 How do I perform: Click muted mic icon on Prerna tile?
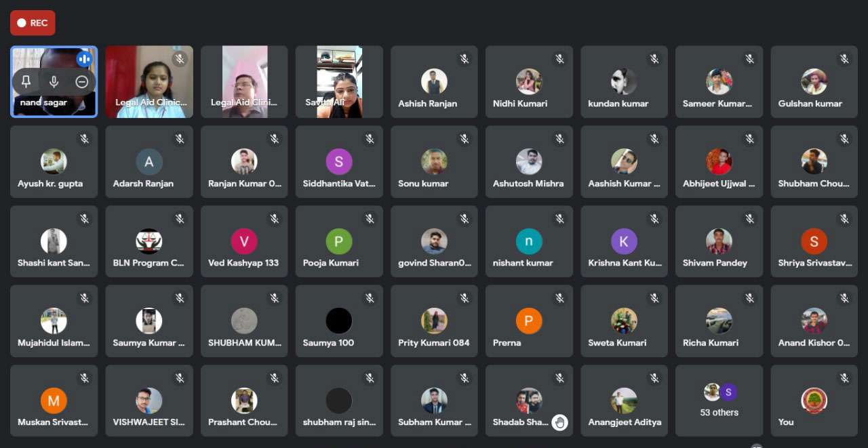click(x=559, y=298)
